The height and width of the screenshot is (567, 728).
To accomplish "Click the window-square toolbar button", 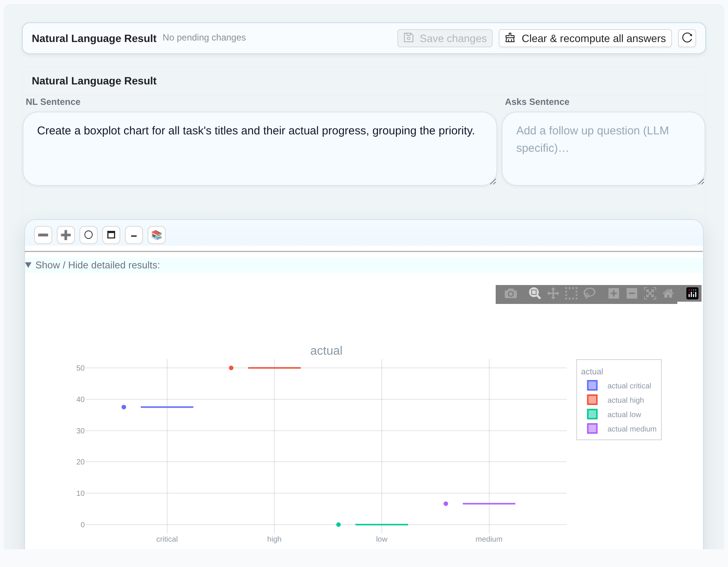I will point(111,235).
